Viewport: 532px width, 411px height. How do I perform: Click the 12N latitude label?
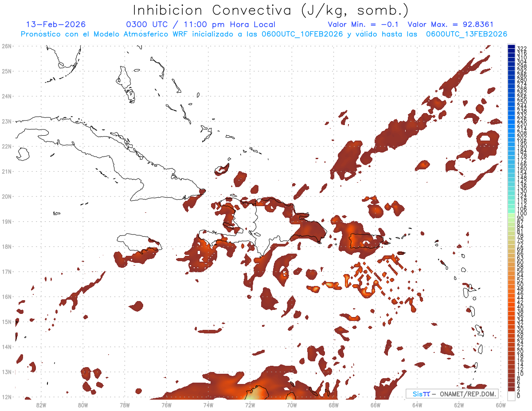pyautogui.click(x=7, y=397)
